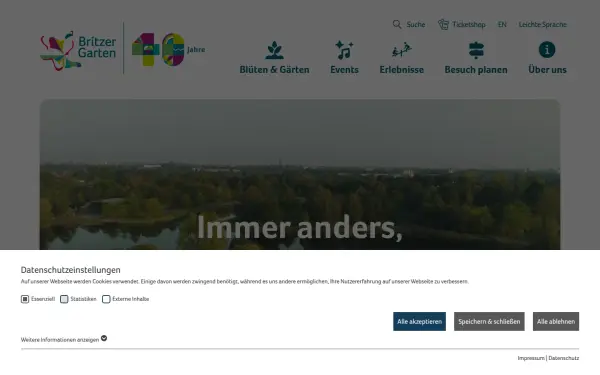Click the signpost Besuch planen icon
The width and height of the screenshot is (600, 375).
point(476,50)
